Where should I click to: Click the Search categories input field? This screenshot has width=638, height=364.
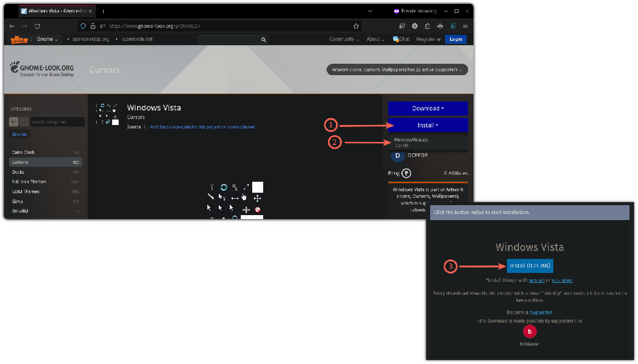tap(57, 122)
